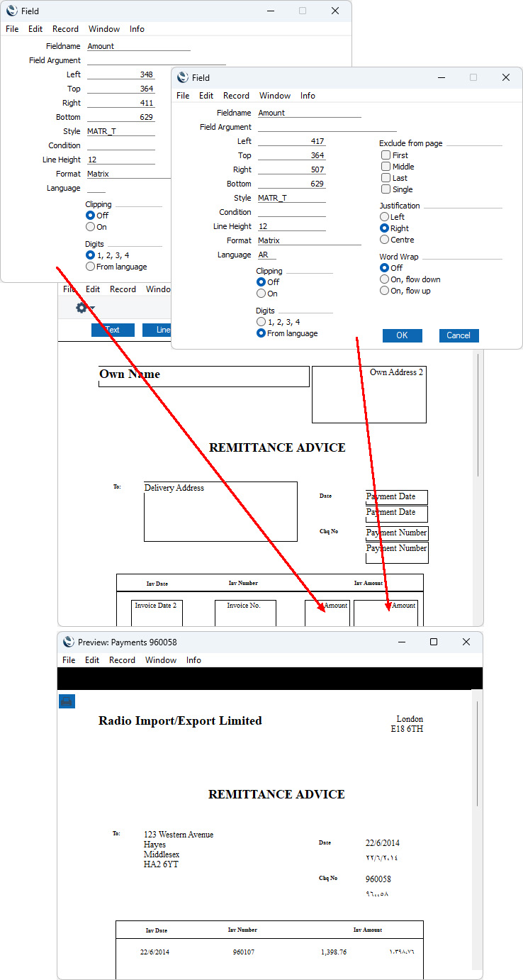
Task: Select Clipping On in front Field window
Action: [x=261, y=294]
